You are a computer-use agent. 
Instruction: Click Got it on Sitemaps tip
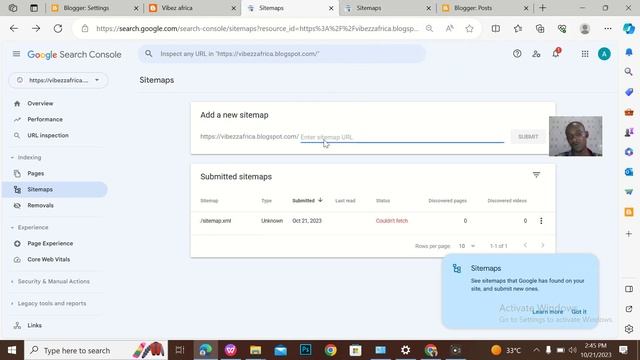tap(579, 311)
